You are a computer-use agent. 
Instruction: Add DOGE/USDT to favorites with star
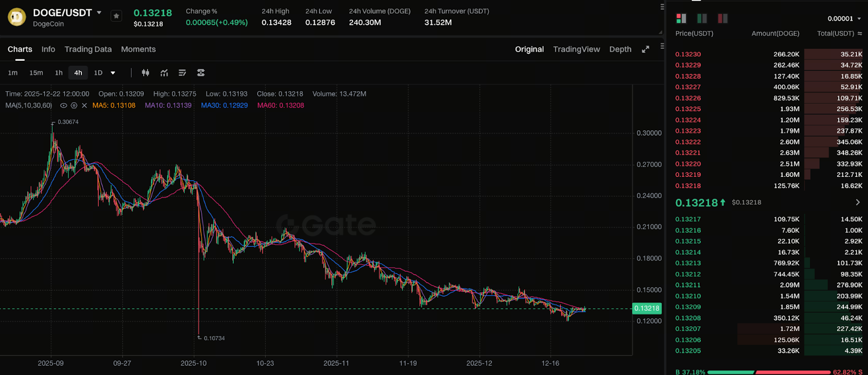(116, 16)
